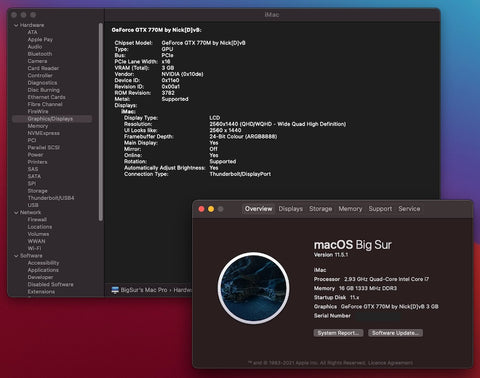Click the System Report sidebar scrollbar
The image size is (480, 378).
coord(101,122)
